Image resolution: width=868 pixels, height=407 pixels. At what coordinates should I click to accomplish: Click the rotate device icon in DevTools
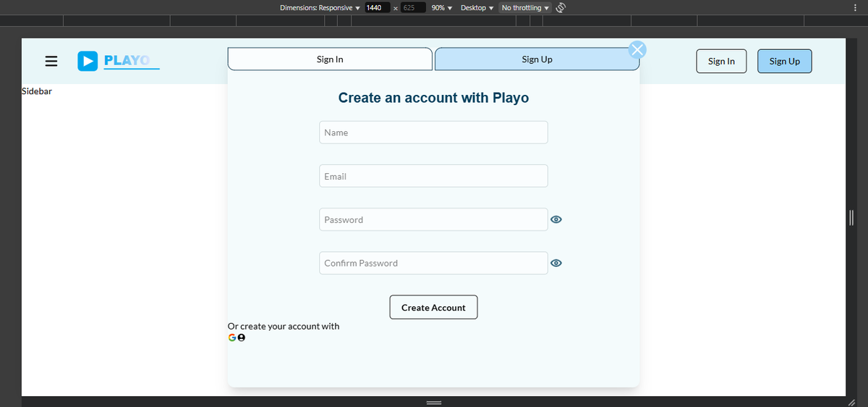[560, 7]
